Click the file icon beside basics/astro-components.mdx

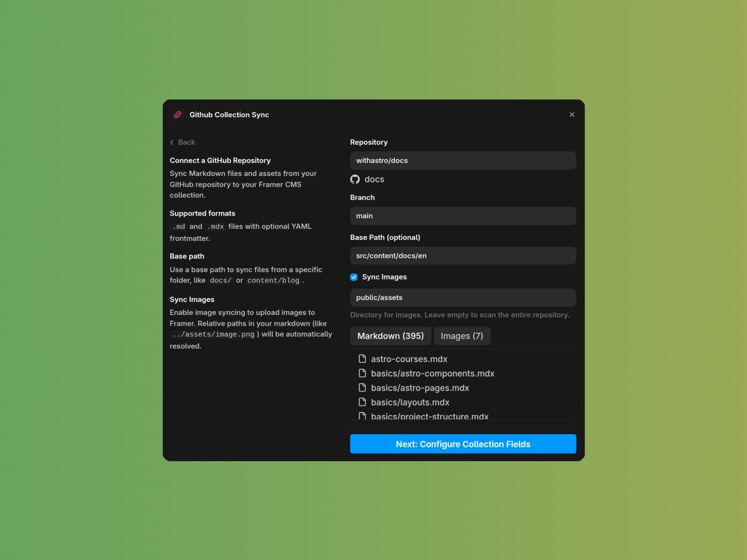tap(363, 373)
